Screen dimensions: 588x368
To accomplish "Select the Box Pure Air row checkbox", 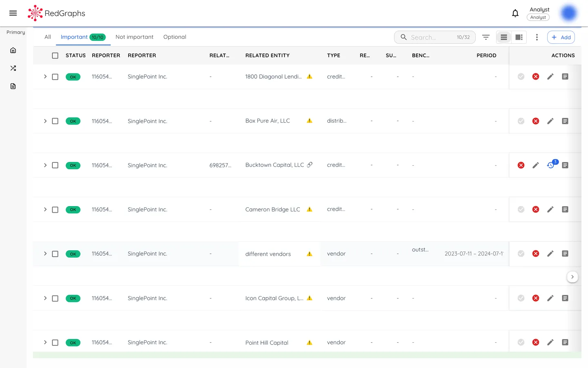I will pos(55,121).
